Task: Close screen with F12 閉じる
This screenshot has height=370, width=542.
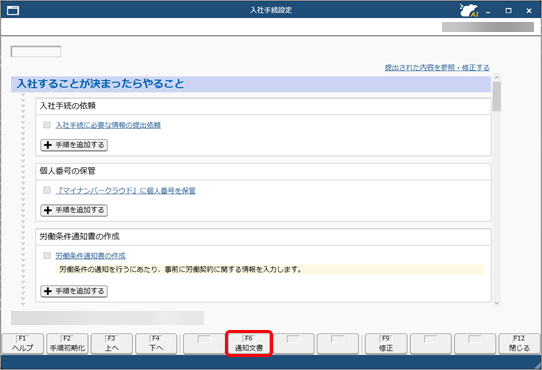Action: click(519, 344)
